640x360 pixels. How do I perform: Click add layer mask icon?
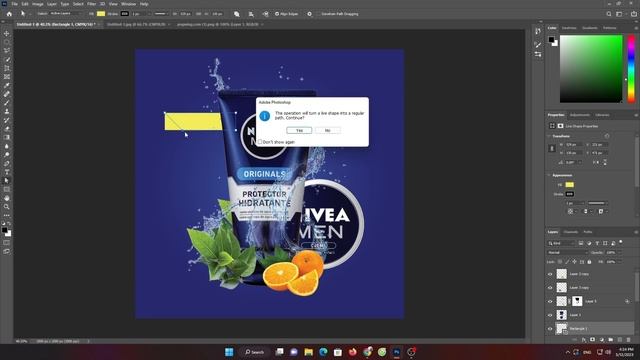click(x=592, y=340)
